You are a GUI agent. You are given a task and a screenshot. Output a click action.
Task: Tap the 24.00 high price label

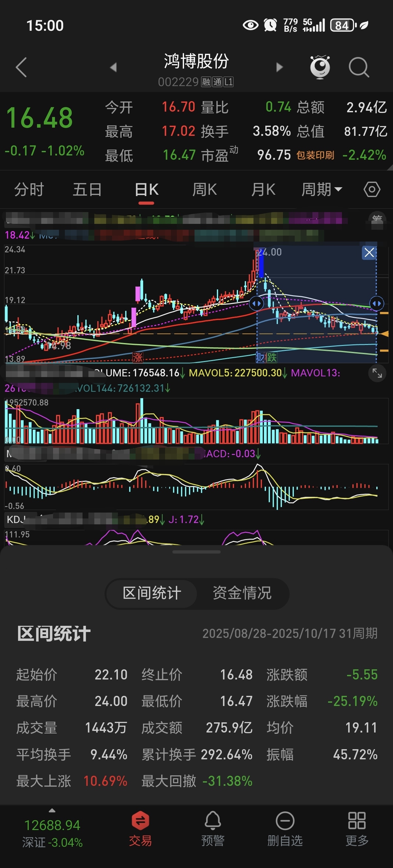269,252
